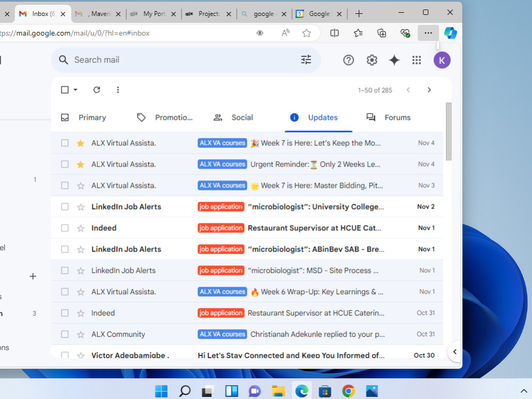Tick checkbox for ABinBev SAB email
532x399 pixels.
(x=65, y=249)
